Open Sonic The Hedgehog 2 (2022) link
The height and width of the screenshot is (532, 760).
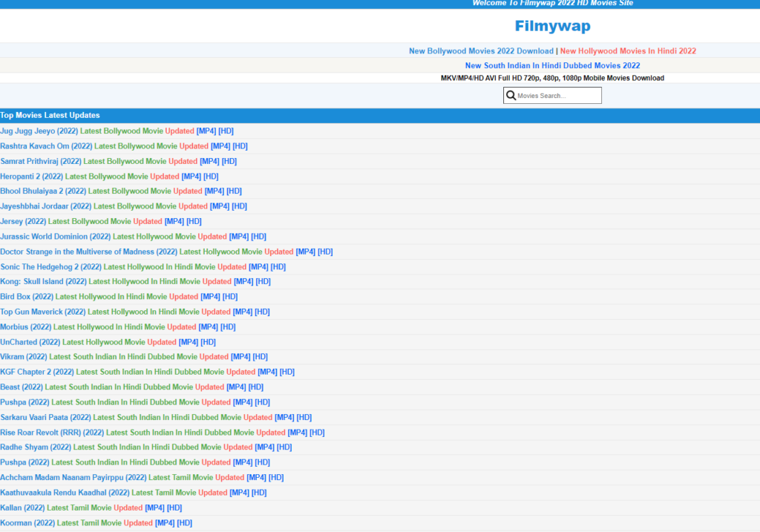143,266
